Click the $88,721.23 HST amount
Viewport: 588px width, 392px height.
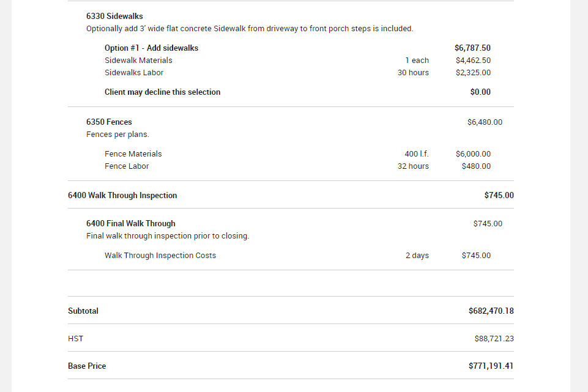[494, 339]
